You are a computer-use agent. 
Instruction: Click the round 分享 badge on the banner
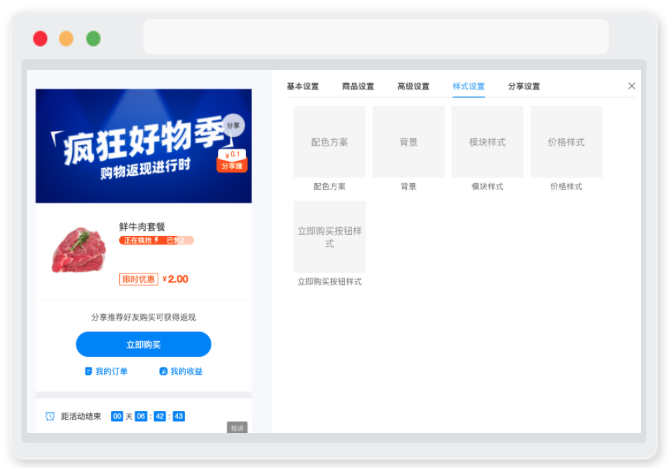[x=233, y=125]
